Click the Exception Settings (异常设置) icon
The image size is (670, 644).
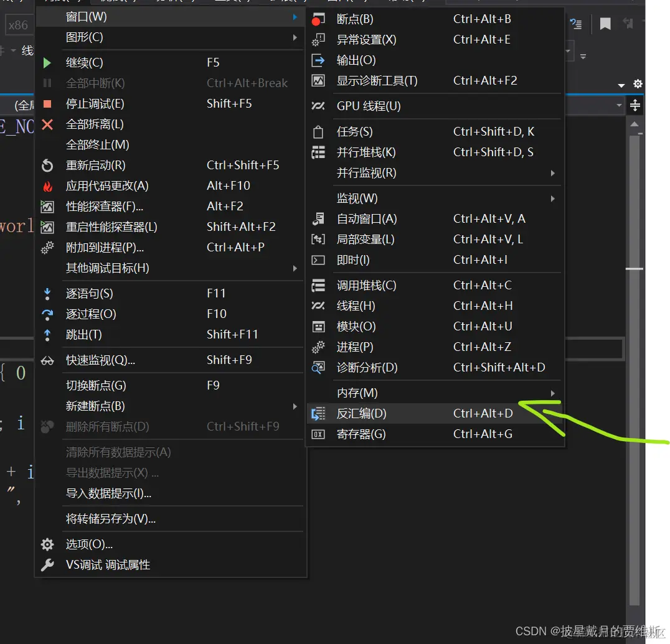tap(318, 40)
